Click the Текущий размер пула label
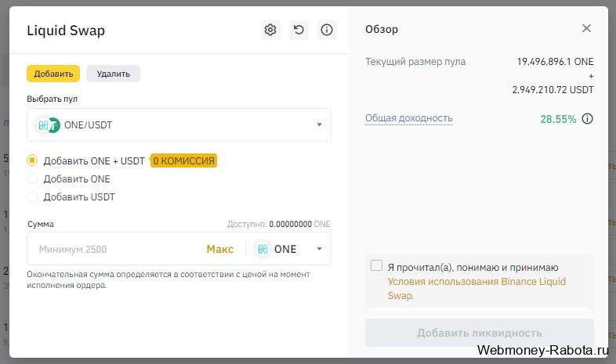 415,62
